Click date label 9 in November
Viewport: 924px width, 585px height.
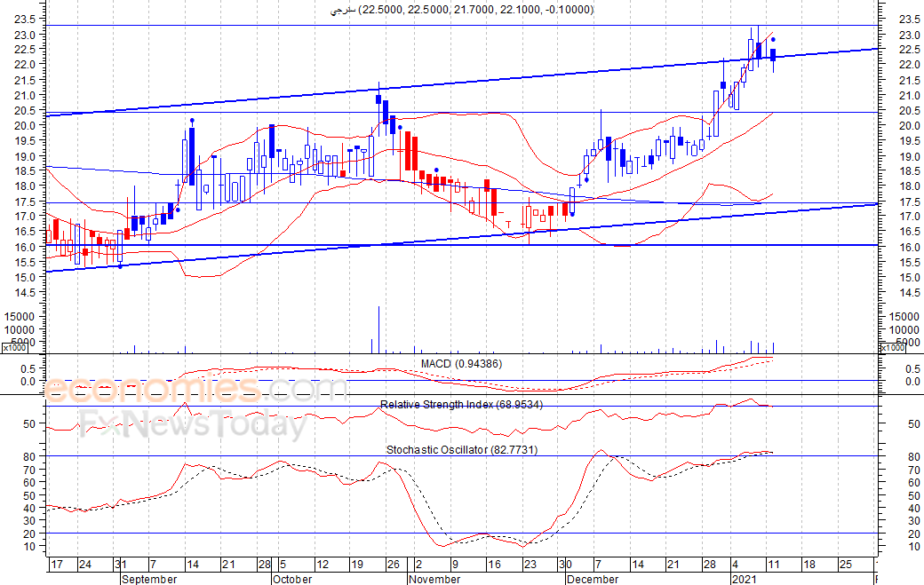pos(455,565)
